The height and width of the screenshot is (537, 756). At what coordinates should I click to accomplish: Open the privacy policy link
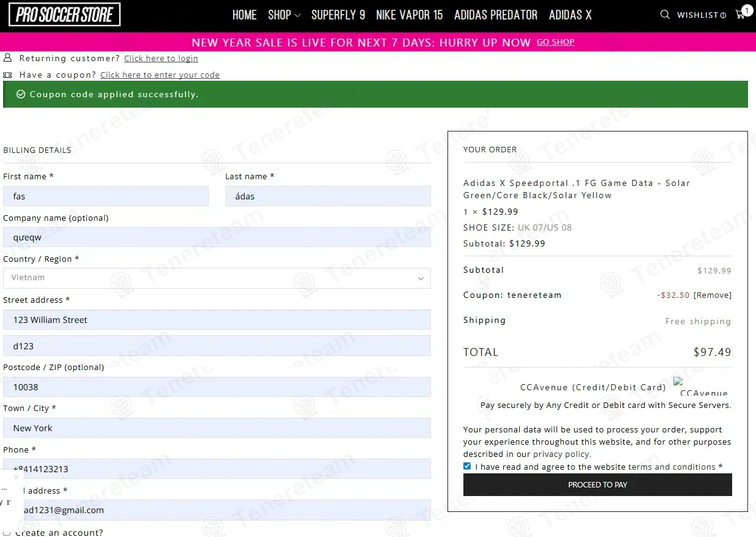[561, 454]
